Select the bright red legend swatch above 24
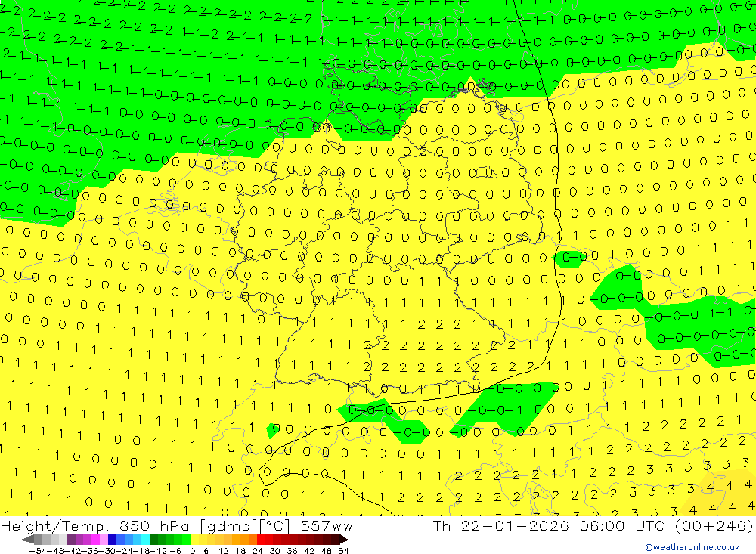Screen dimensions: 756x554 (261, 540)
